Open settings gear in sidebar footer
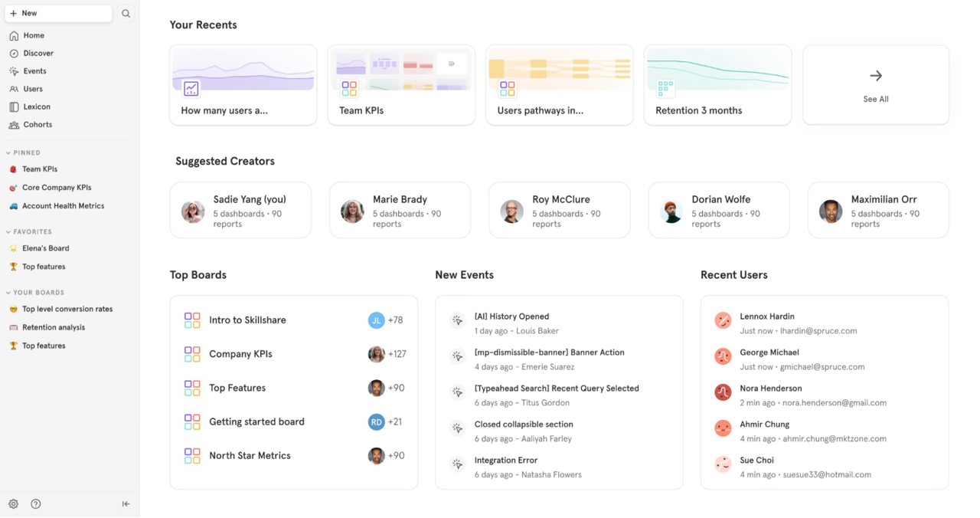This screenshot has height=518, width=980. [14, 503]
